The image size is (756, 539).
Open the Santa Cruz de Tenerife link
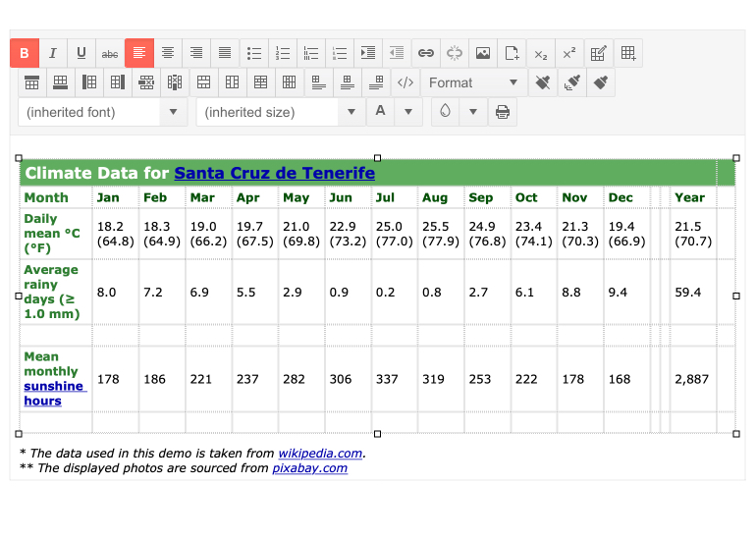click(x=274, y=173)
